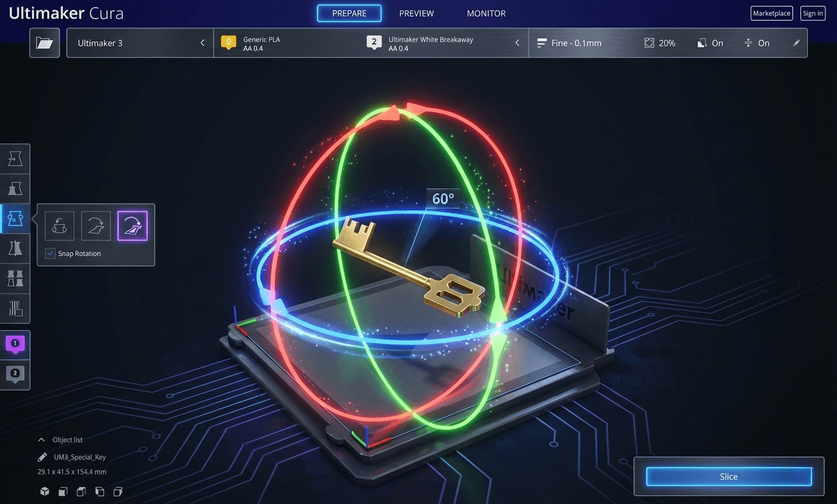Click the 20% infill setting icon
Screen dimensions: 837x504
(x=649, y=43)
